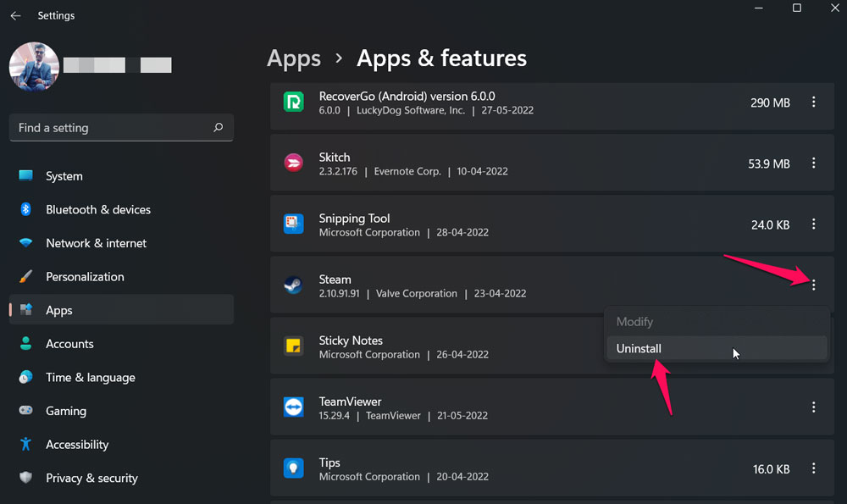The height and width of the screenshot is (504, 847).
Task: Click the TeamViewer app name
Action: pos(350,402)
